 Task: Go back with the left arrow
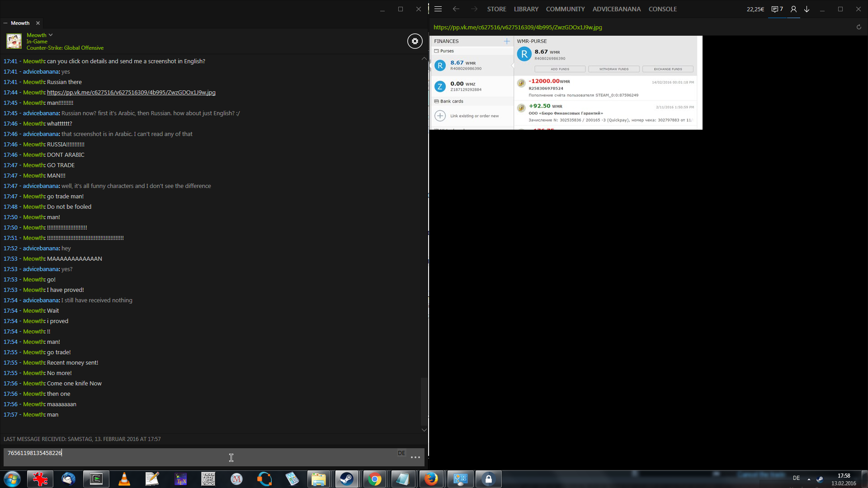tap(456, 9)
